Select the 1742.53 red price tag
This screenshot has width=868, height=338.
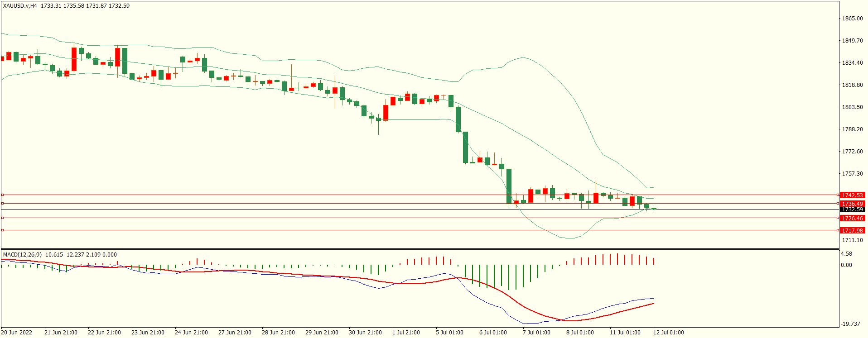[x=852, y=195]
